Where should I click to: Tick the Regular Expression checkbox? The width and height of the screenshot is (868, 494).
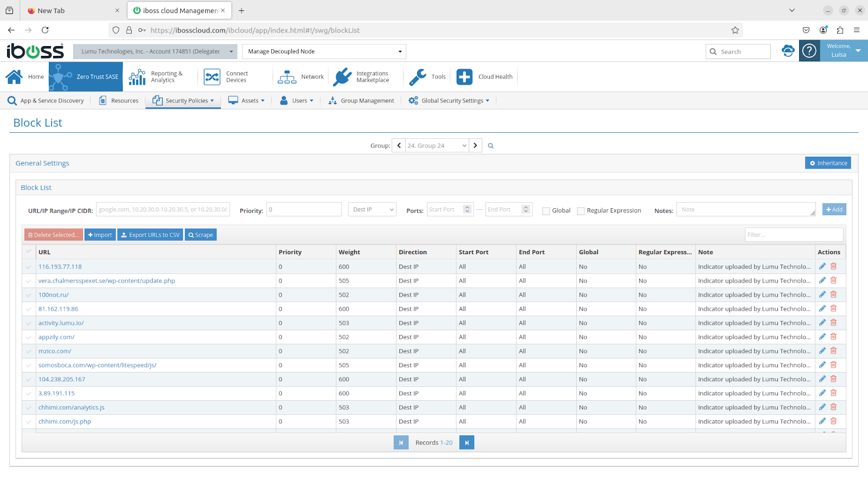(581, 211)
